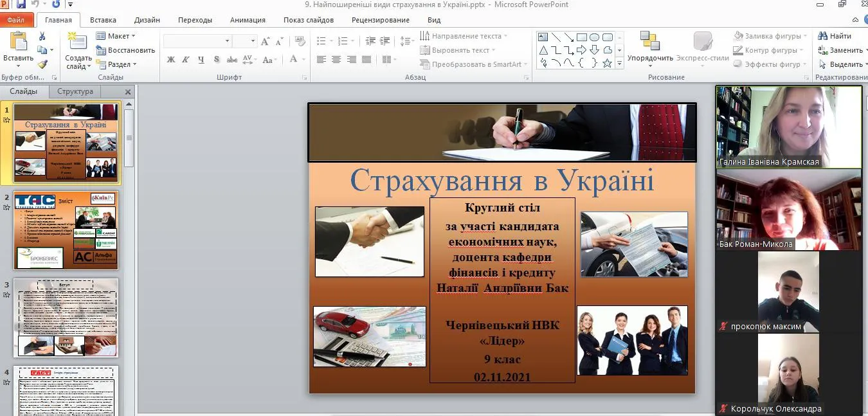This screenshot has width=868, height=416.
Task: Click the increase indent icon
Action: pos(384,41)
